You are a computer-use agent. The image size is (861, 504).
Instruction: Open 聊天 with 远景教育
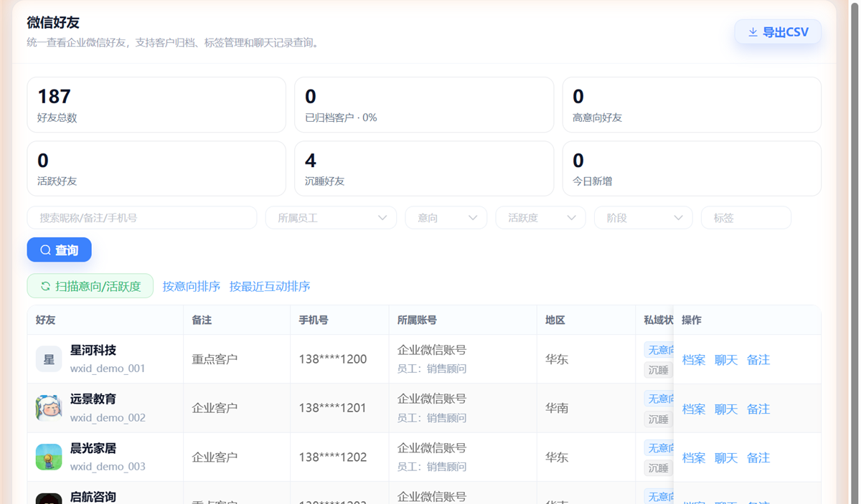point(726,409)
